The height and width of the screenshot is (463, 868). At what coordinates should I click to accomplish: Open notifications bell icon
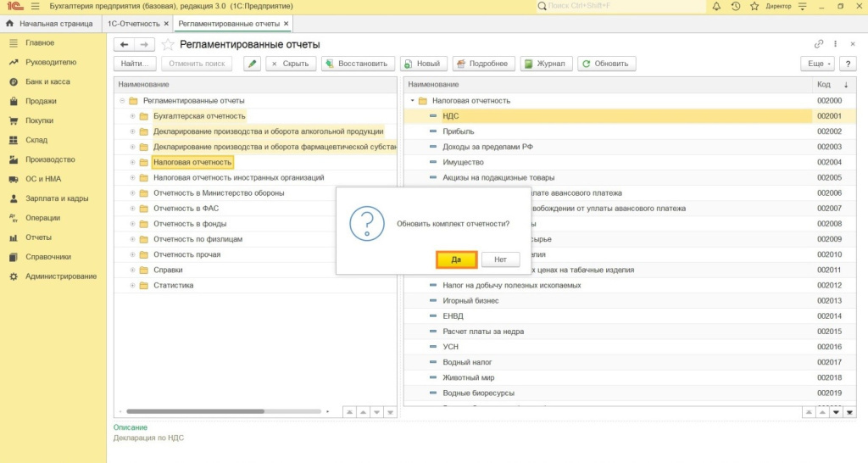[717, 6]
